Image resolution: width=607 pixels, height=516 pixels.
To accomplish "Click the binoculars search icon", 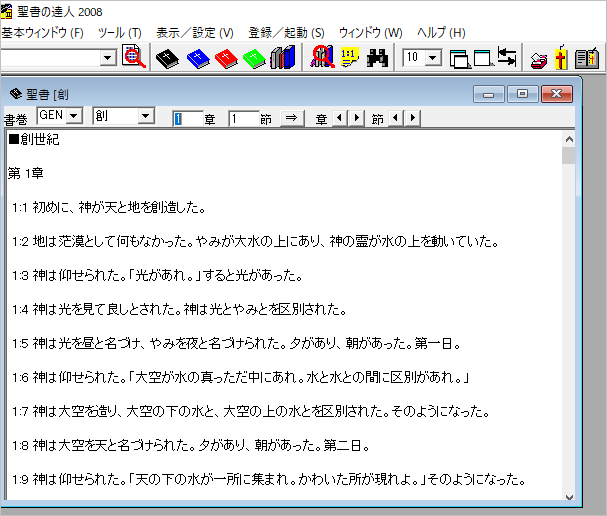I will click(377, 58).
